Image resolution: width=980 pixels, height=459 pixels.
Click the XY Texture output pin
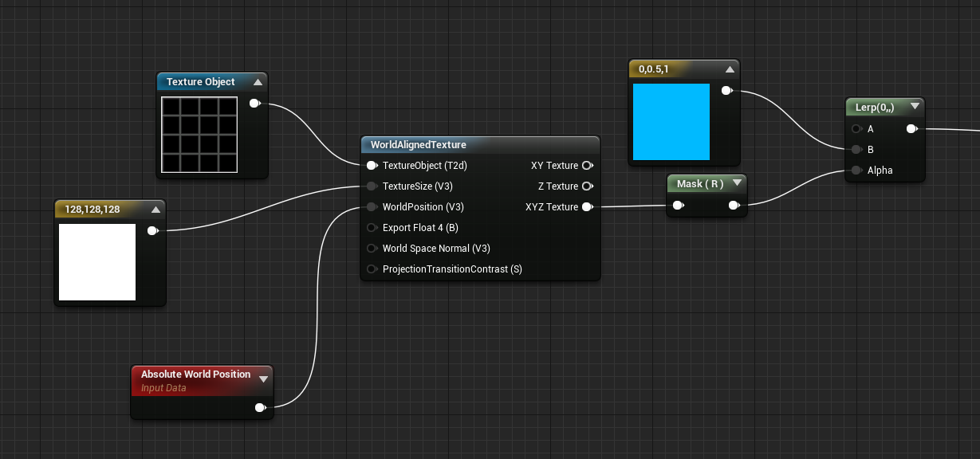click(588, 165)
